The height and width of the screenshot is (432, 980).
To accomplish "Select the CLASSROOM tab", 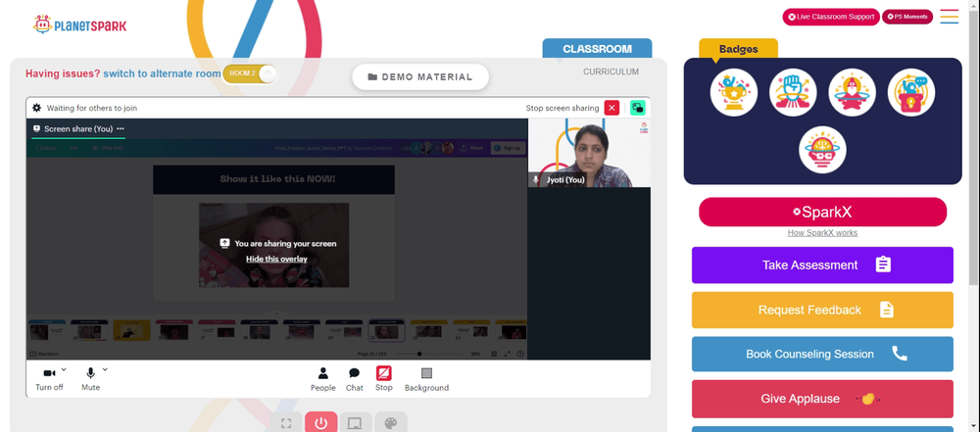I will click(x=597, y=49).
